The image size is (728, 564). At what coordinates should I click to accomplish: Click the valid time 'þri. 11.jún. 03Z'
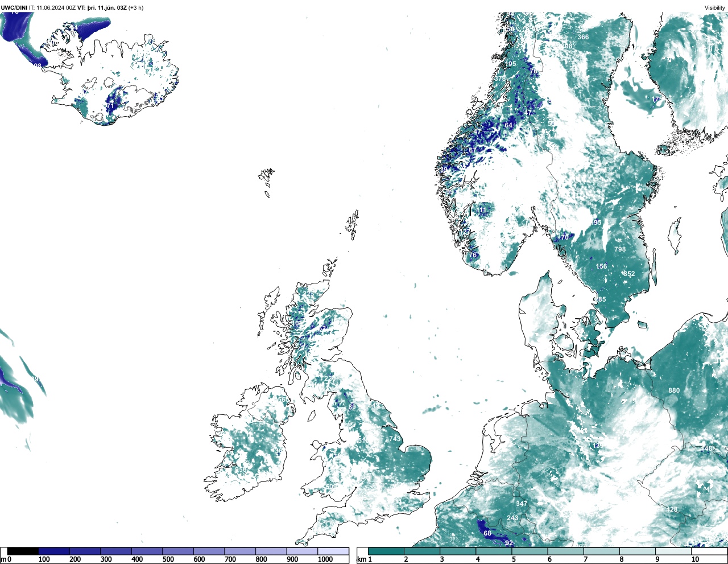106,8
